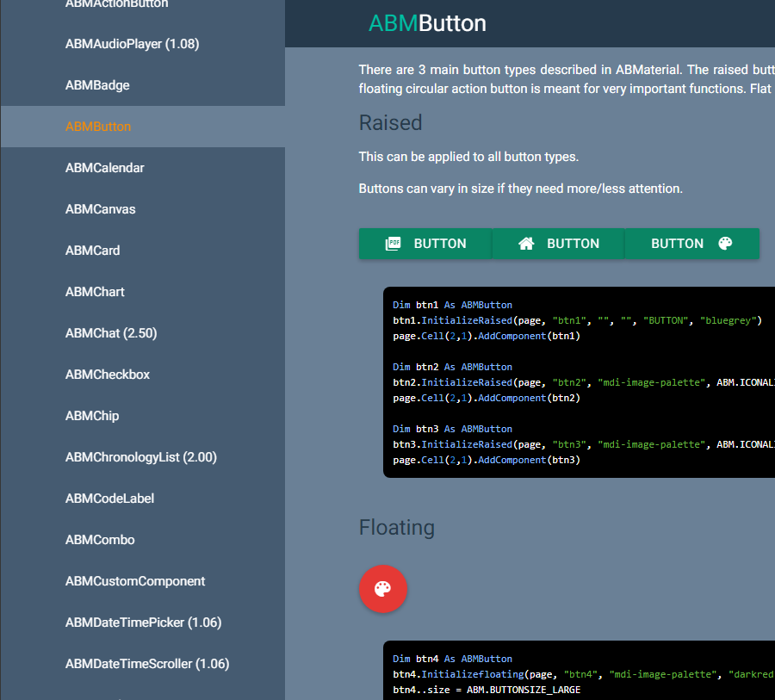Go to the ABMCalendar page
The width and height of the screenshot is (775, 700).
click(104, 168)
